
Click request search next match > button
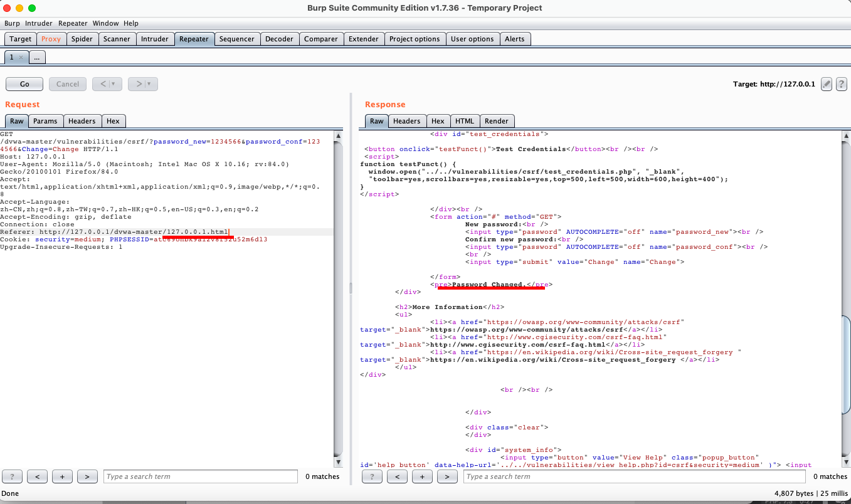87,476
